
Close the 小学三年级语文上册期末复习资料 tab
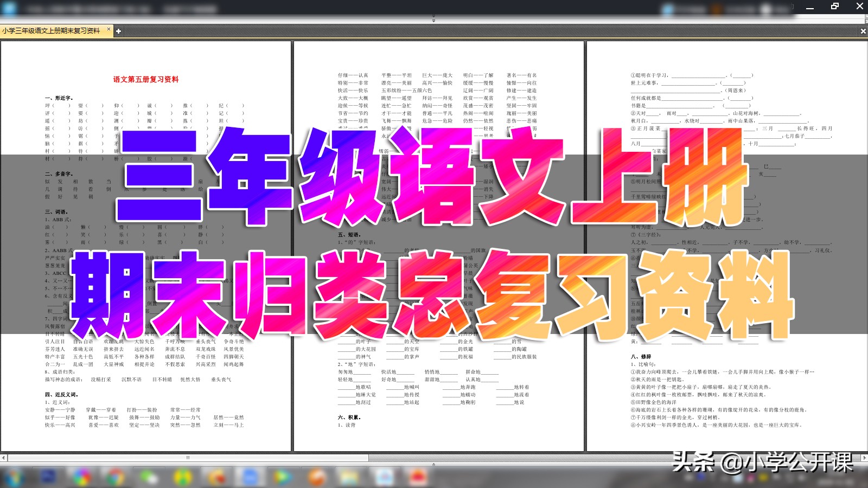point(108,29)
